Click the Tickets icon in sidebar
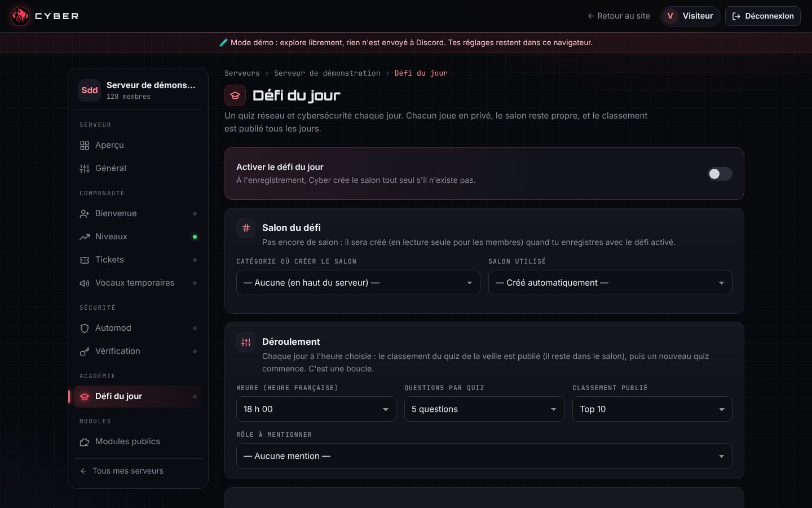 85,260
